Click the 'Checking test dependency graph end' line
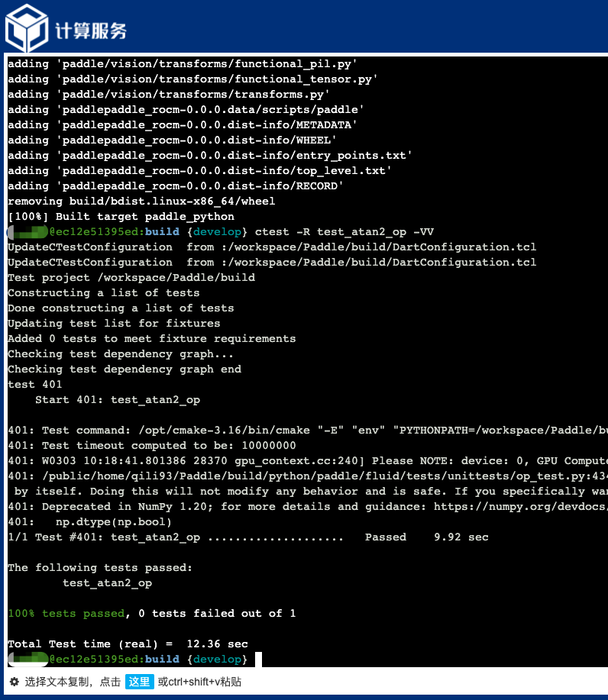This screenshot has height=700, width=608. pyautogui.click(x=125, y=369)
